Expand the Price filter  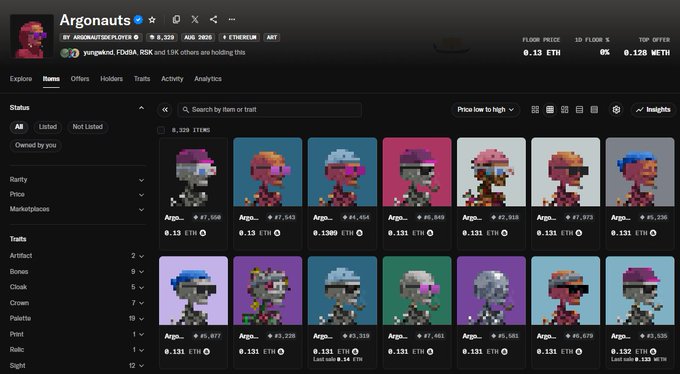77,194
